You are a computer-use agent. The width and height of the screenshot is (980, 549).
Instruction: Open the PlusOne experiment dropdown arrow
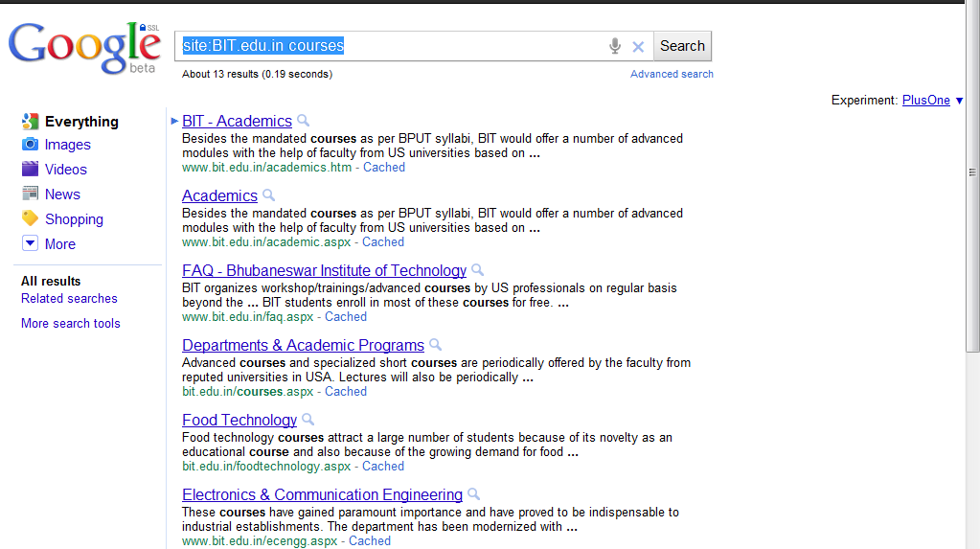click(959, 101)
